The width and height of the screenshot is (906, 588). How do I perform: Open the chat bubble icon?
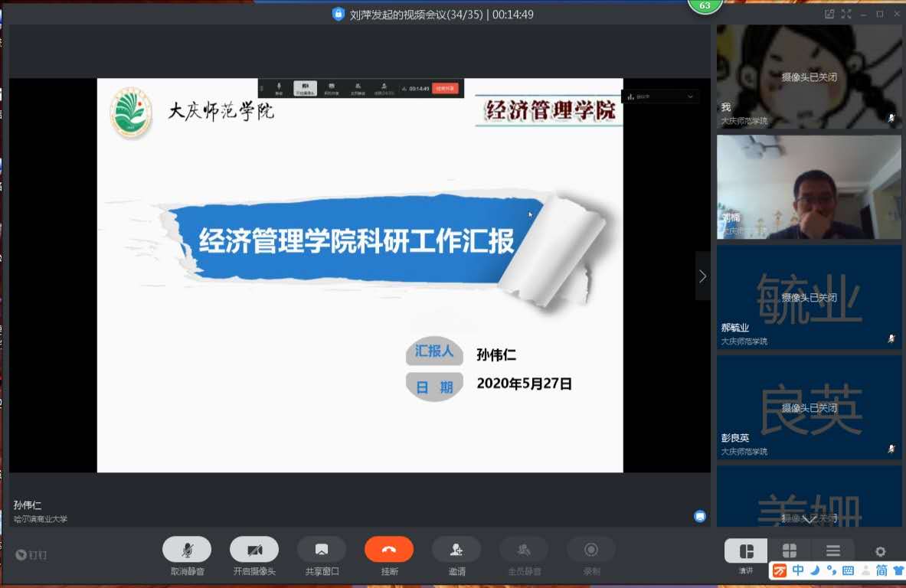pos(700,516)
